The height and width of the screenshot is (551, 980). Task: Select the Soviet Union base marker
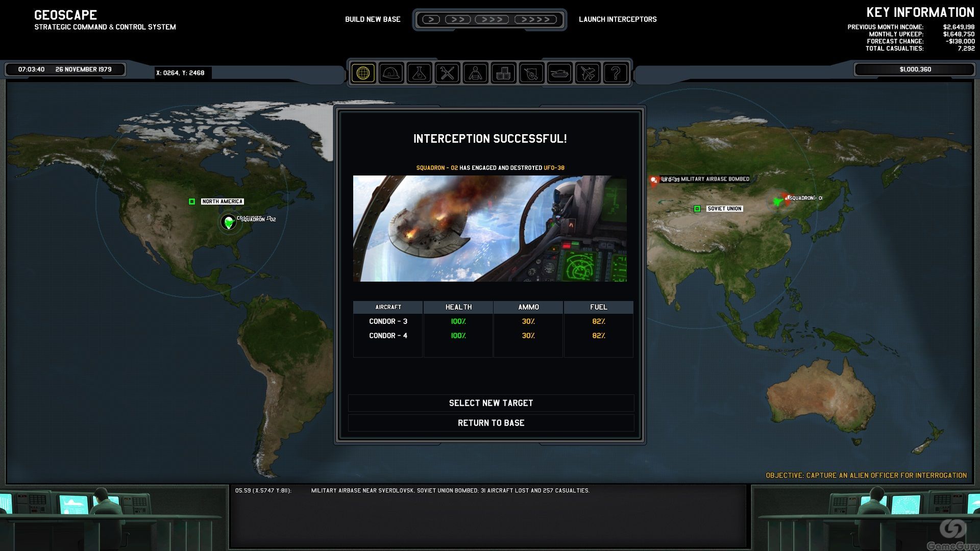pyautogui.click(x=697, y=209)
